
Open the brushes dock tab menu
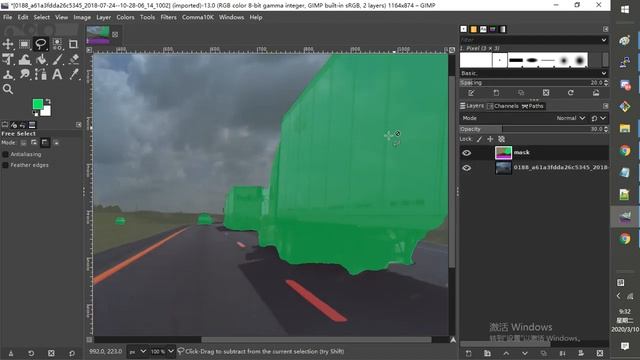tap(605, 29)
